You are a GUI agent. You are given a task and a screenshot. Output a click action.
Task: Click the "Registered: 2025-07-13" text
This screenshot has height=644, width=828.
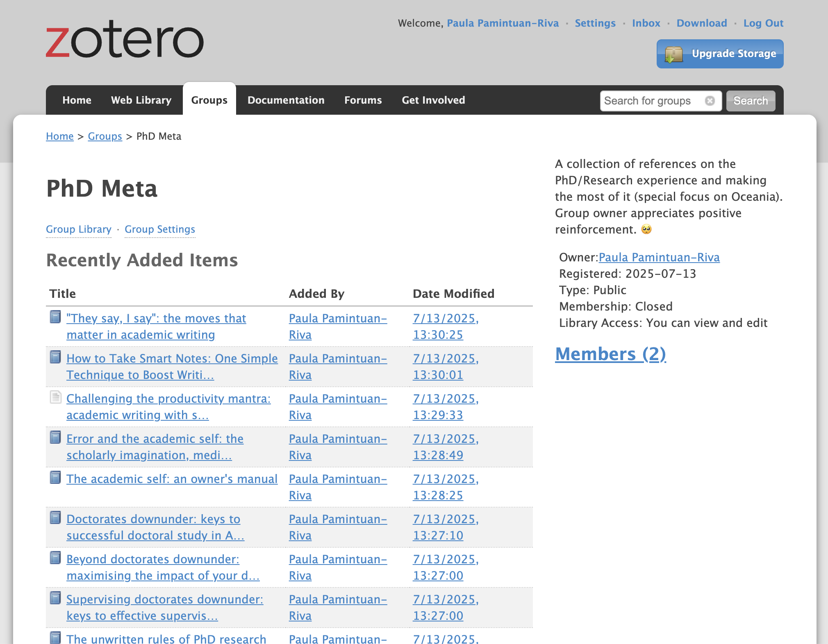coord(628,274)
